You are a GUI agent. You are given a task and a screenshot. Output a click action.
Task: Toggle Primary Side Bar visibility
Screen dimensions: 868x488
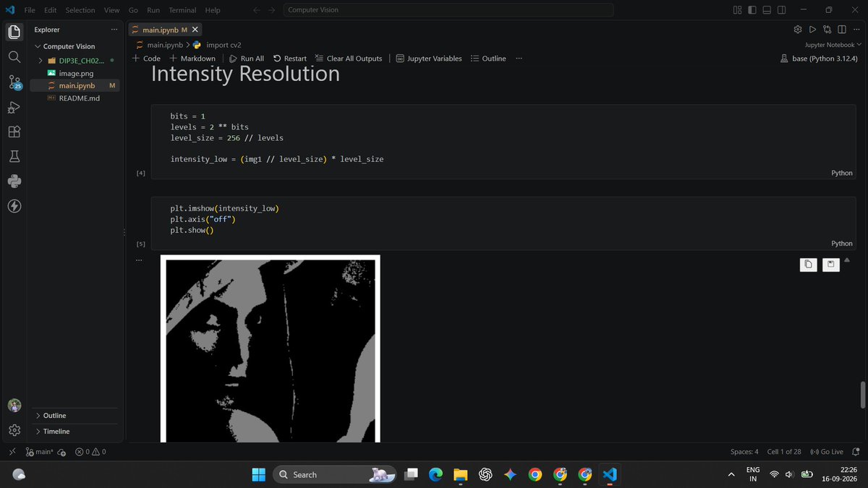(x=752, y=10)
